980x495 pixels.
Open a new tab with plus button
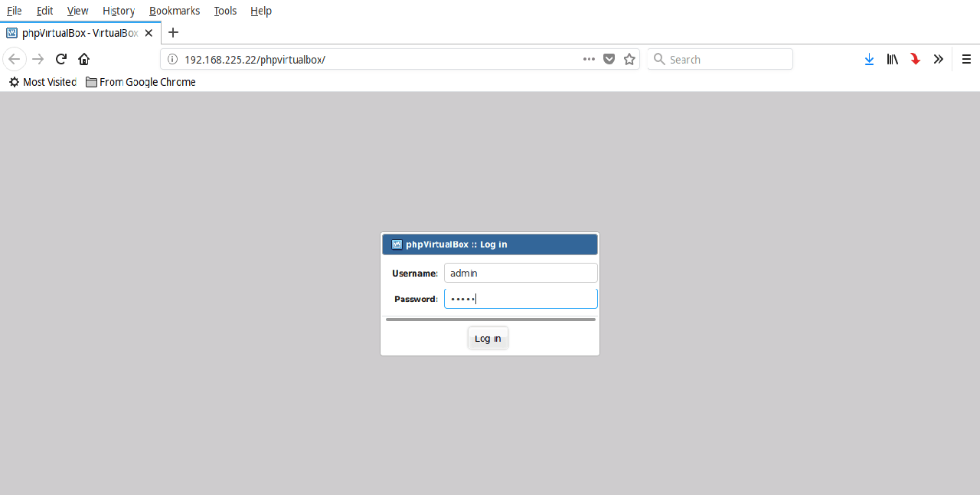tap(173, 32)
